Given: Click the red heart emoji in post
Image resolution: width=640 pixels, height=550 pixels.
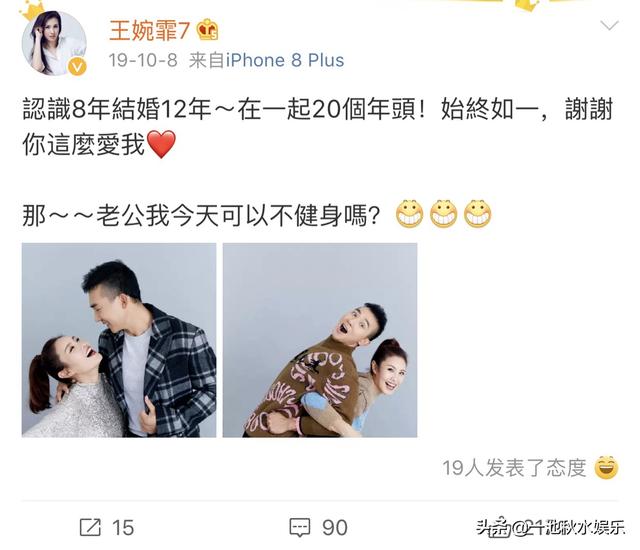Looking at the screenshot, I should point(161,144).
